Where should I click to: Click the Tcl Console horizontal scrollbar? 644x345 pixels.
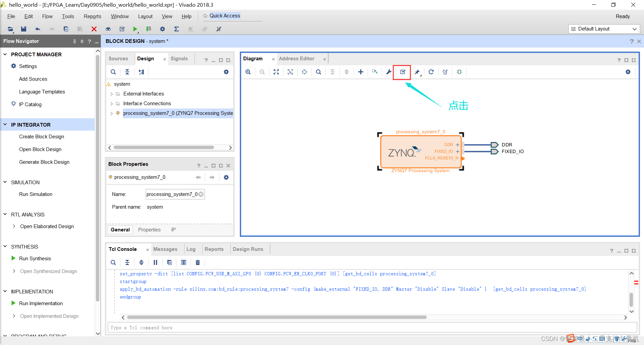(277, 317)
